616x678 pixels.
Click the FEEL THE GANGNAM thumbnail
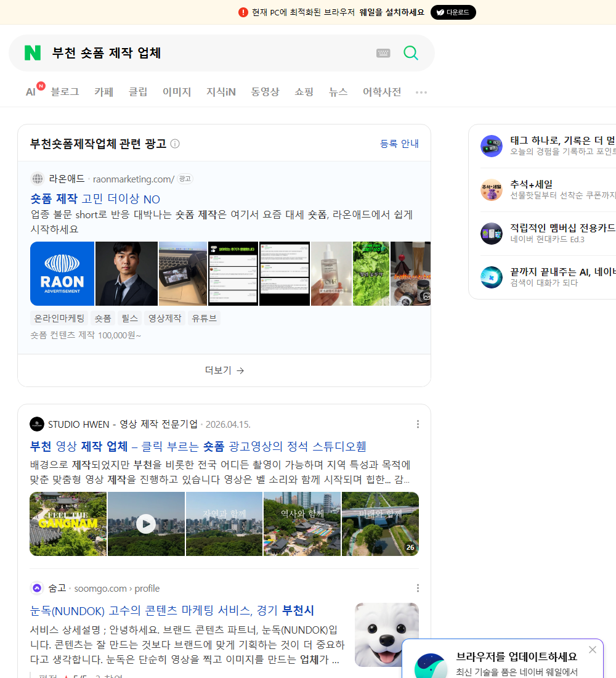(x=68, y=524)
